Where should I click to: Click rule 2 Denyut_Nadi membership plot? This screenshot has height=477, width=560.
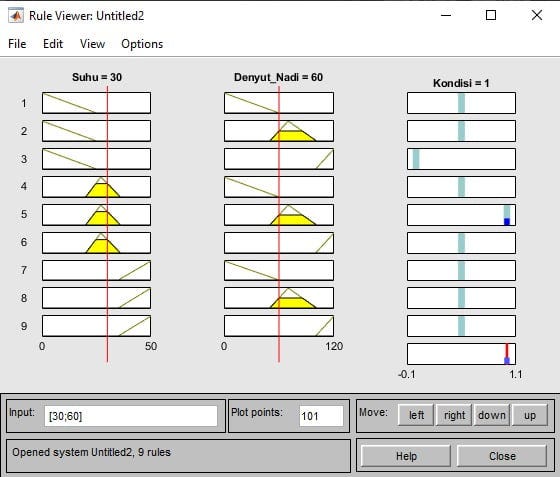[279, 131]
